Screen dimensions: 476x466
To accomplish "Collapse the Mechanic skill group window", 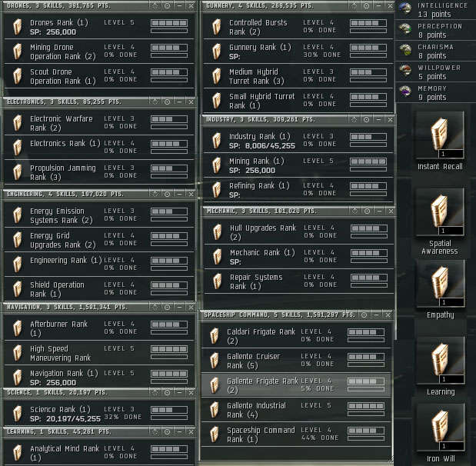I will point(379,211).
